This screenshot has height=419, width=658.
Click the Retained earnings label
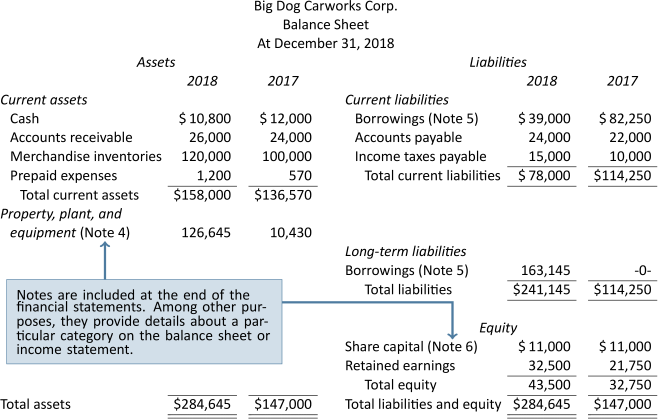[x=400, y=366]
